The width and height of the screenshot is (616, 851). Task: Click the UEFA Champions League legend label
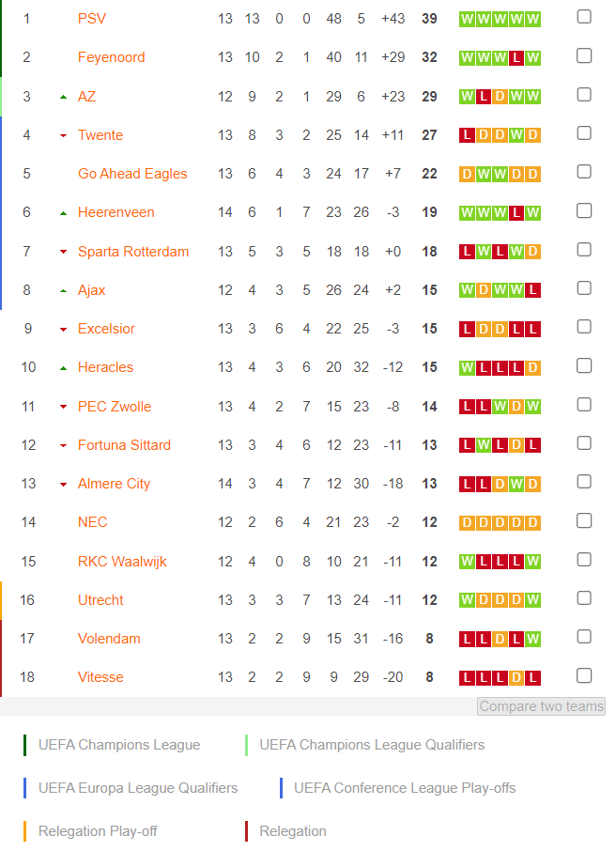(x=119, y=745)
